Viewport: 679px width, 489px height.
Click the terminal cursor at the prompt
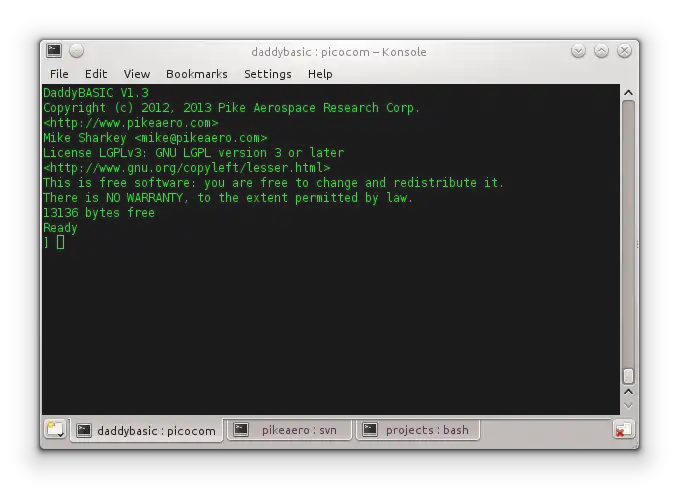coord(61,242)
